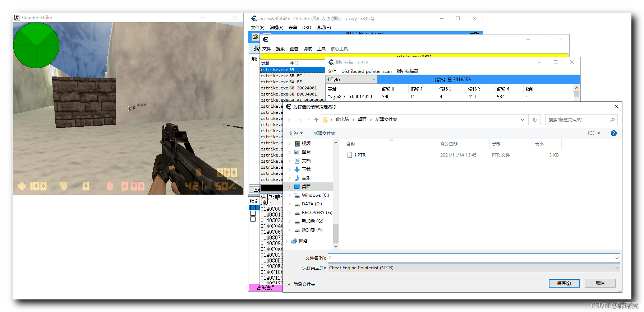Sort by the 名称 column header
Screen dimensions: 644x312
pos(351,144)
